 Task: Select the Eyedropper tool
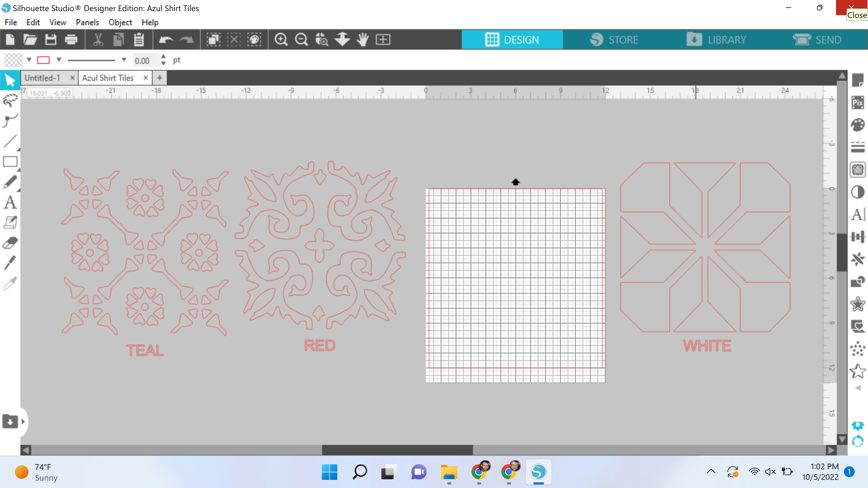(x=10, y=283)
